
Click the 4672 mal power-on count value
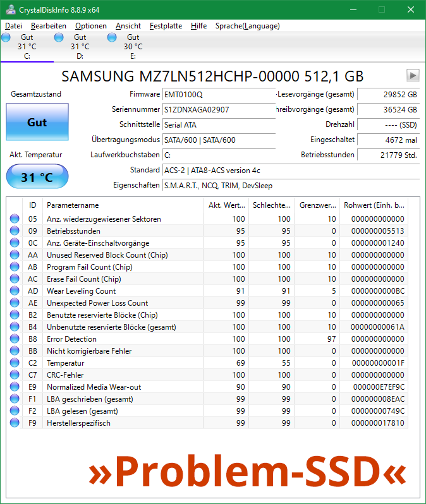pyautogui.click(x=388, y=140)
